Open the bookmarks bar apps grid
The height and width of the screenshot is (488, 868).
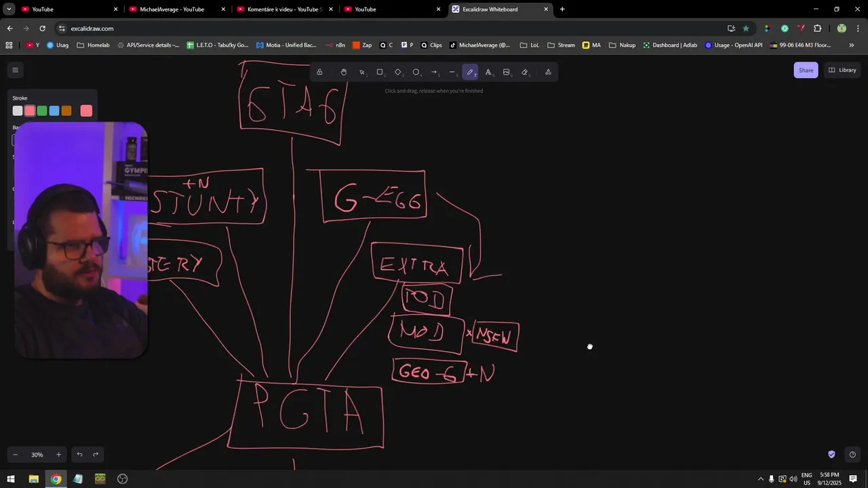point(9,45)
